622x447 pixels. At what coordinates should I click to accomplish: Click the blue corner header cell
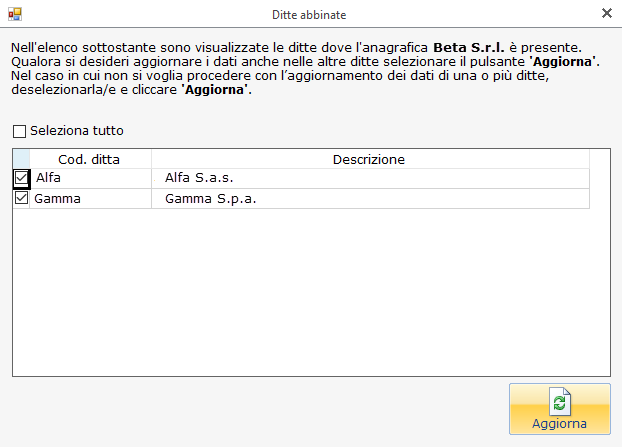(x=21, y=159)
